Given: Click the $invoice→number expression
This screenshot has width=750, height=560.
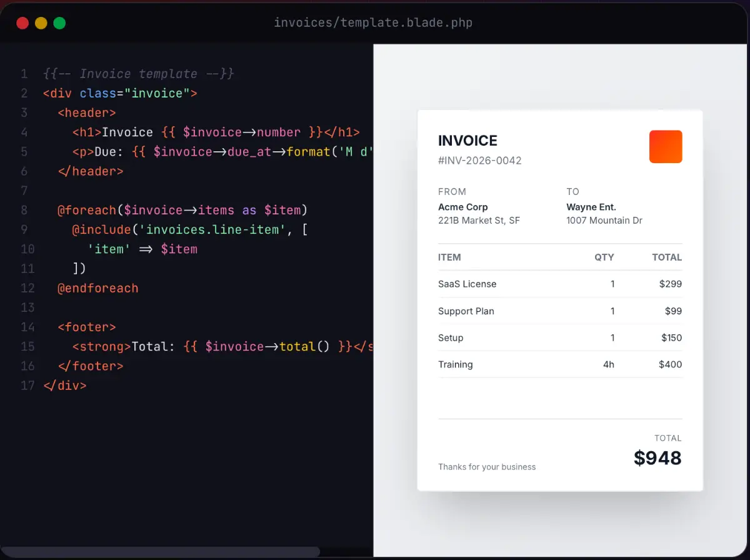Looking at the screenshot, I should pos(241,132).
